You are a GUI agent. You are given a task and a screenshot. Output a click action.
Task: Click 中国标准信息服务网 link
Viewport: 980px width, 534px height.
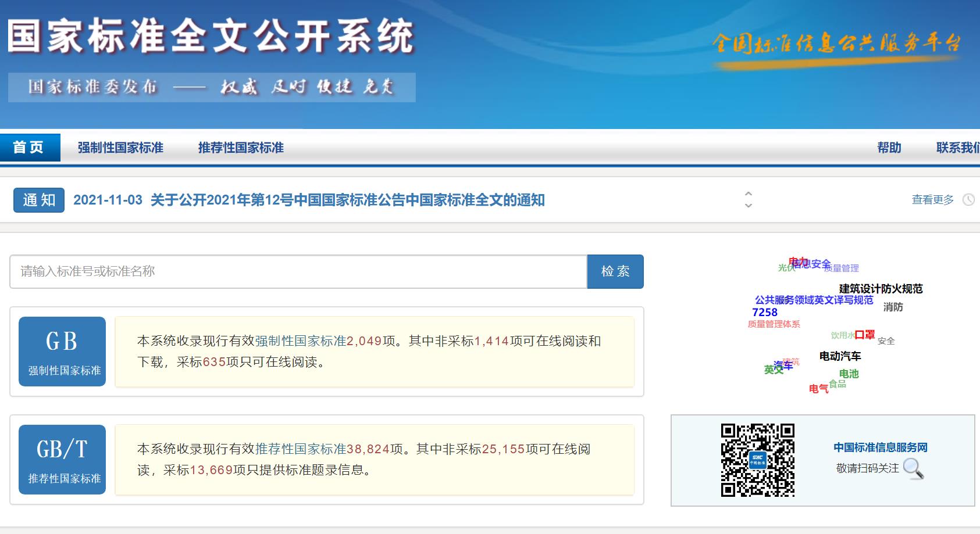[x=881, y=447]
